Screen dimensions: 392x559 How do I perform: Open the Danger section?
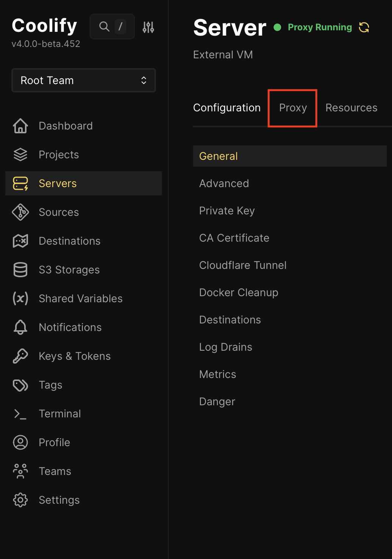point(217,401)
